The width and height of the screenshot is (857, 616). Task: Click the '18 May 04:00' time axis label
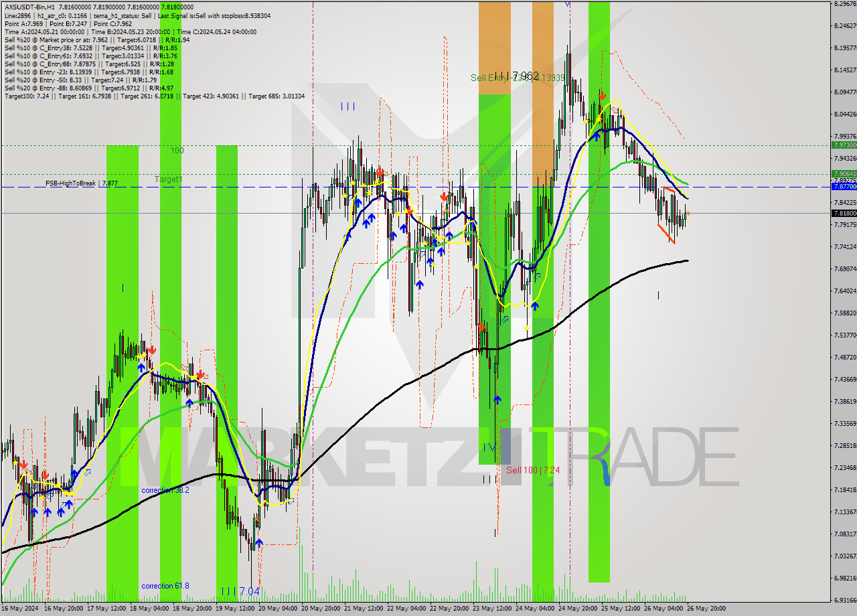151,609
